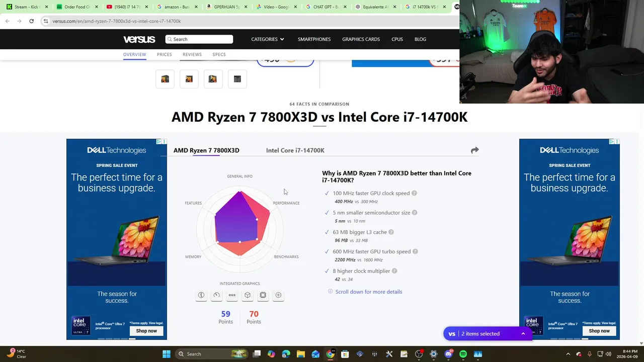Click the chip memory icon
Screen dimensions: 644x362
coord(263,295)
